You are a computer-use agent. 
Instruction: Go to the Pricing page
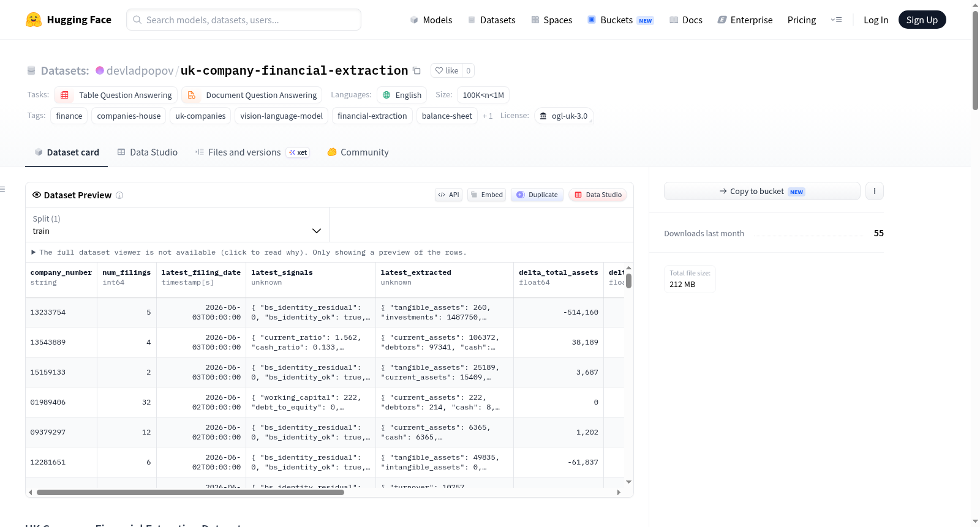point(802,20)
